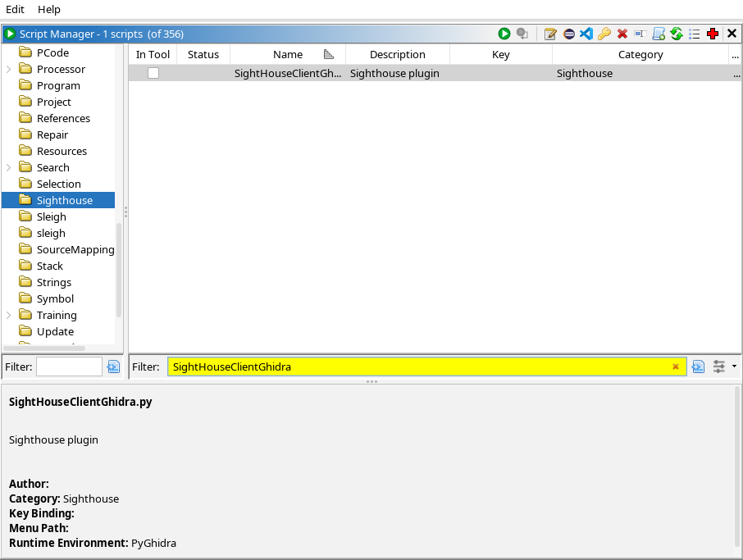The height and width of the screenshot is (560, 743).
Task: Open the Help menu
Action: pyautogui.click(x=48, y=9)
